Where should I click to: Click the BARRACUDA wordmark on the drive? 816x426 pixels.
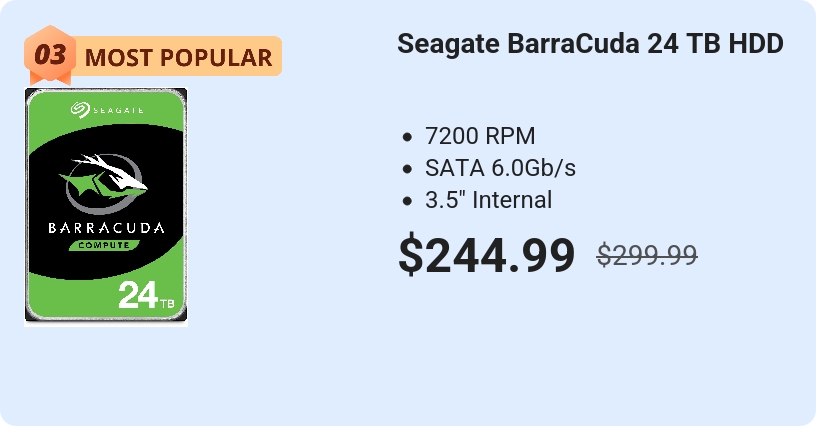(x=106, y=227)
